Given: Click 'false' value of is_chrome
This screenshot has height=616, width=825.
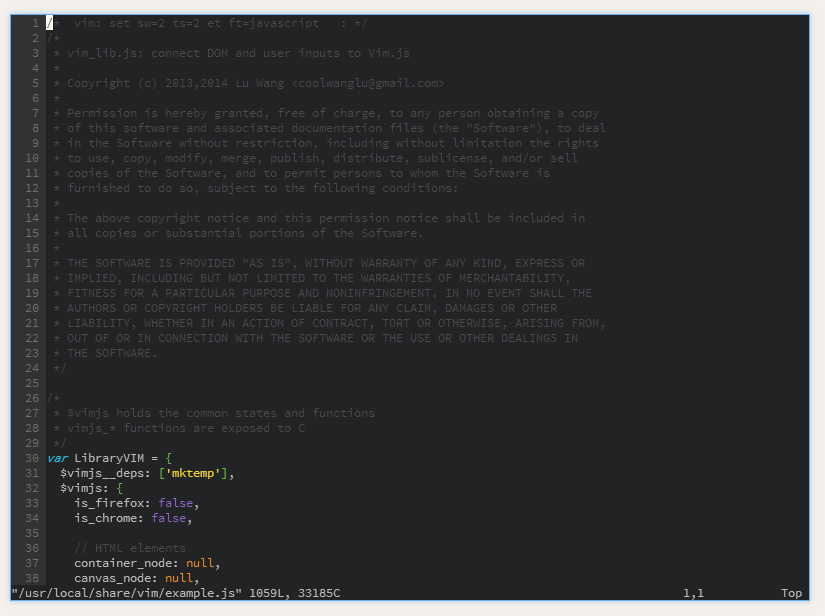Looking at the screenshot, I should point(168,518).
